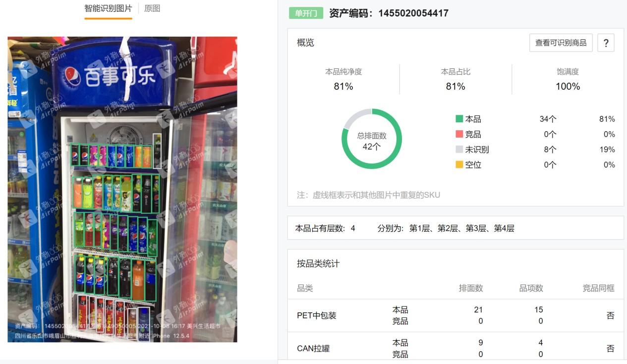Viewport: 627px width, 364px height.
Task: Click the 19% value in 未识别 row
Action: point(607,149)
